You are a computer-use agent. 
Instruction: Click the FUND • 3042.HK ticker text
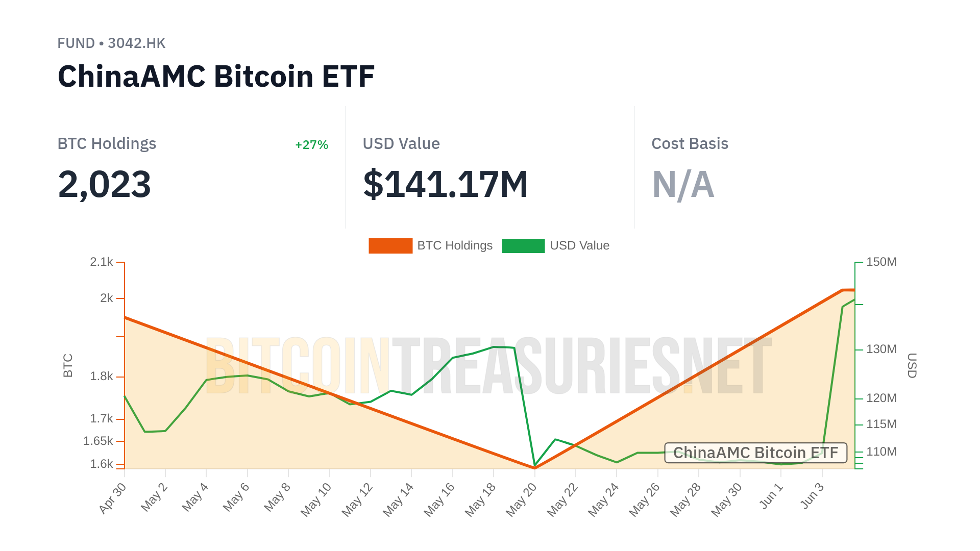point(111,43)
